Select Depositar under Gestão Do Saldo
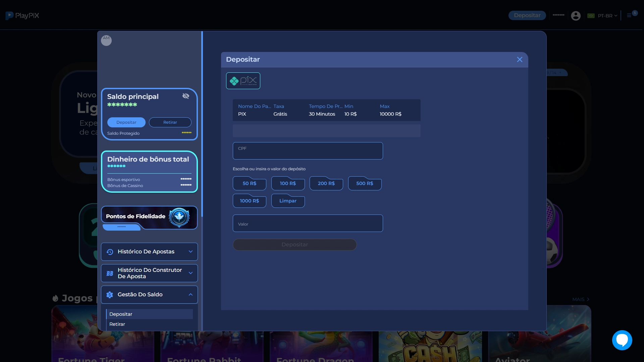 (x=150, y=314)
